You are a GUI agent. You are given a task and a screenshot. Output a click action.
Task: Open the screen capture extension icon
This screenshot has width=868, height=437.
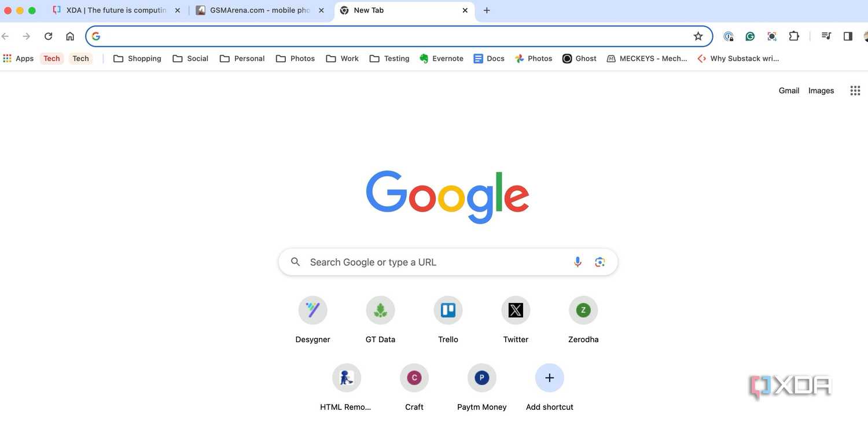pyautogui.click(x=772, y=36)
